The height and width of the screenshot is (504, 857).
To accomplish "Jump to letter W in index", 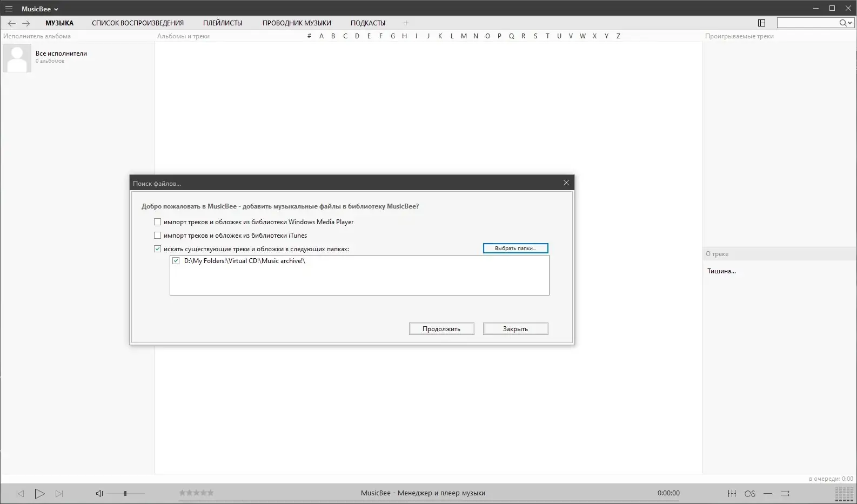I will click(583, 36).
